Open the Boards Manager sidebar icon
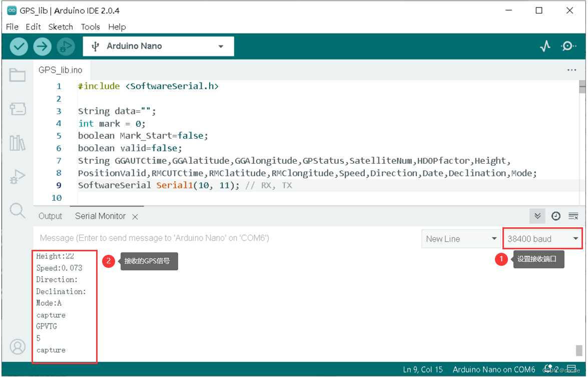This screenshot has width=588, height=378. point(18,109)
